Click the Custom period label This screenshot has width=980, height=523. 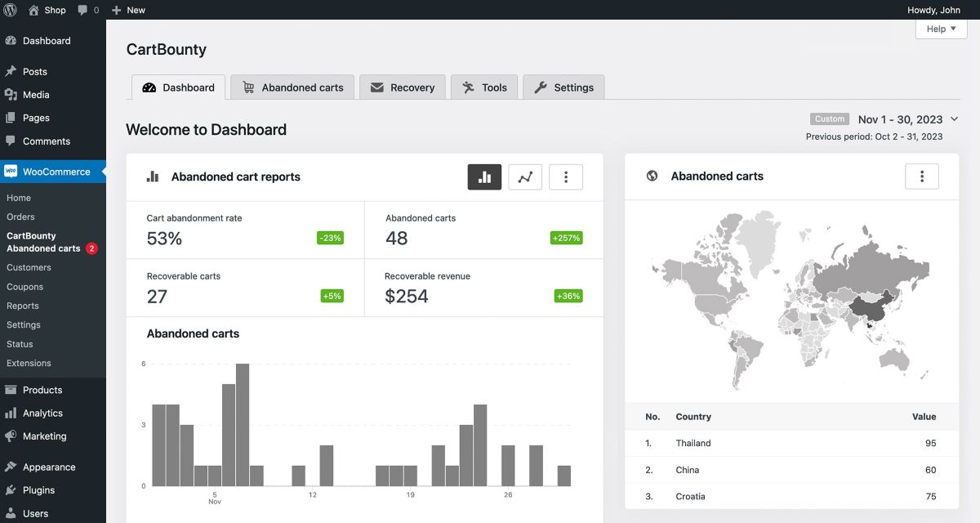tap(830, 119)
